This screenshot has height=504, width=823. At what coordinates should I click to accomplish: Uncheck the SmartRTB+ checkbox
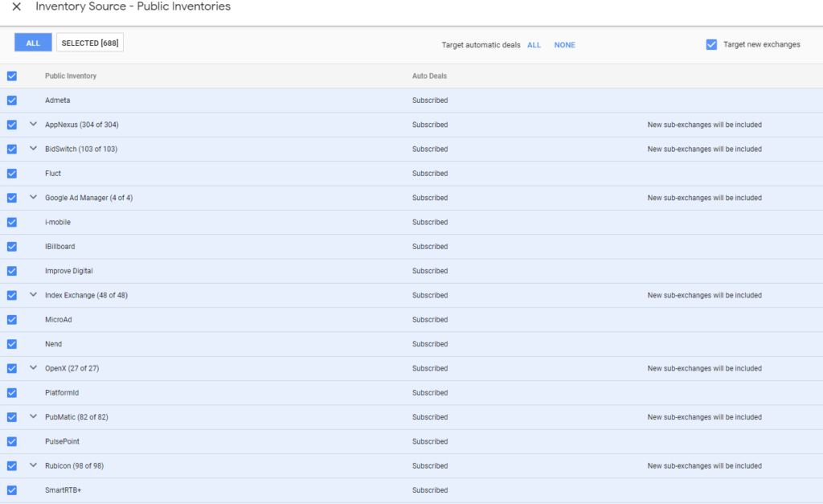pyautogui.click(x=12, y=490)
